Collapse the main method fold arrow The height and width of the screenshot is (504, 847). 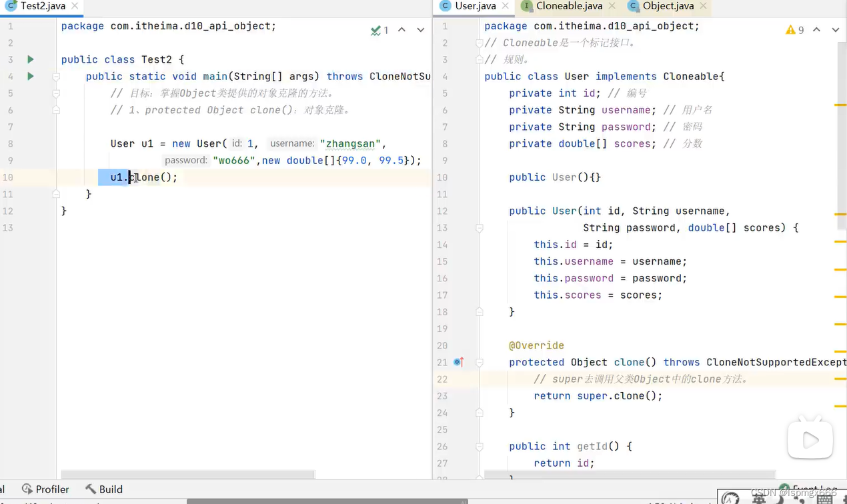(56, 76)
